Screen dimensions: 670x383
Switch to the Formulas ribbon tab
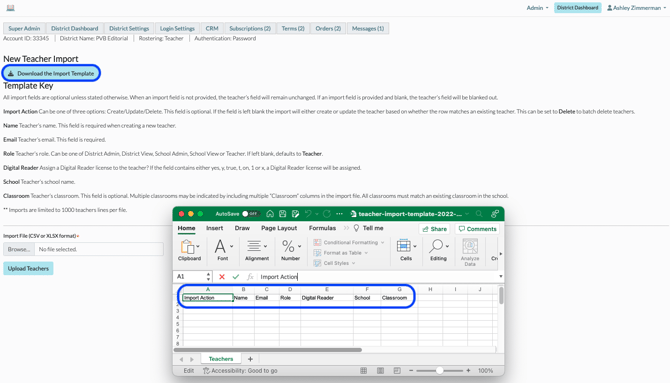click(322, 228)
